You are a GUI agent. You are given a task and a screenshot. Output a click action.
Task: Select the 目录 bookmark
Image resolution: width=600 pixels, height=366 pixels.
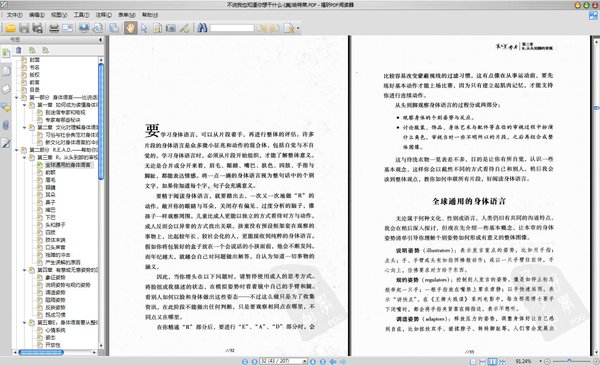click(x=34, y=90)
